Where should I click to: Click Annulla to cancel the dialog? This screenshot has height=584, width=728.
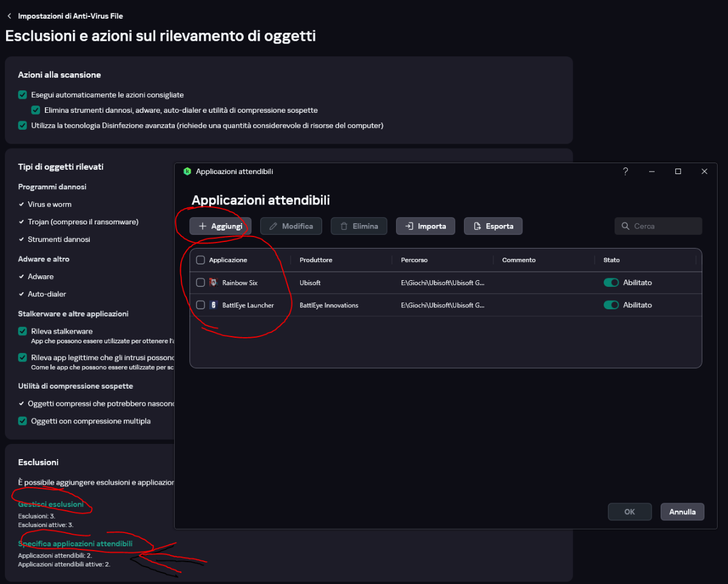click(682, 512)
